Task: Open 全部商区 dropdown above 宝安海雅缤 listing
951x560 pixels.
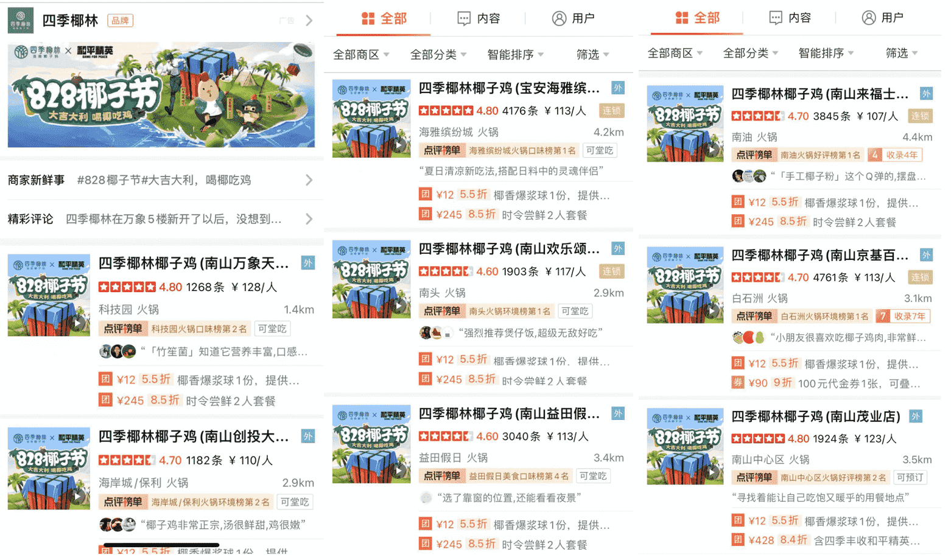Action: click(x=361, y=55)
